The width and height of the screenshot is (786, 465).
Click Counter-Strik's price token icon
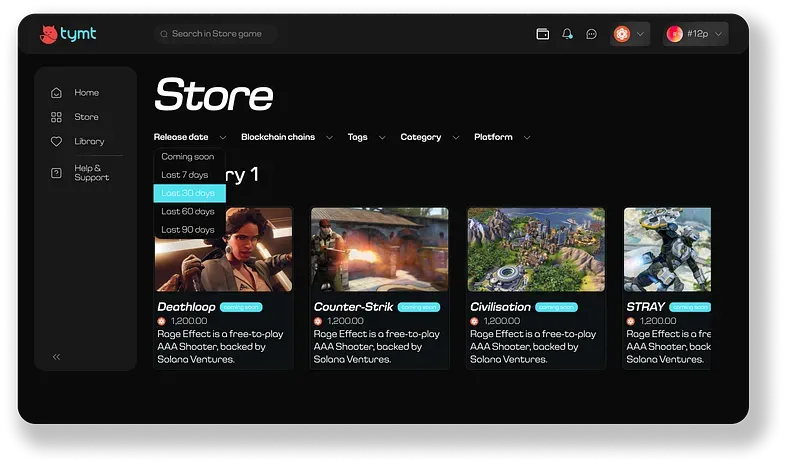(x=318, y=321)
